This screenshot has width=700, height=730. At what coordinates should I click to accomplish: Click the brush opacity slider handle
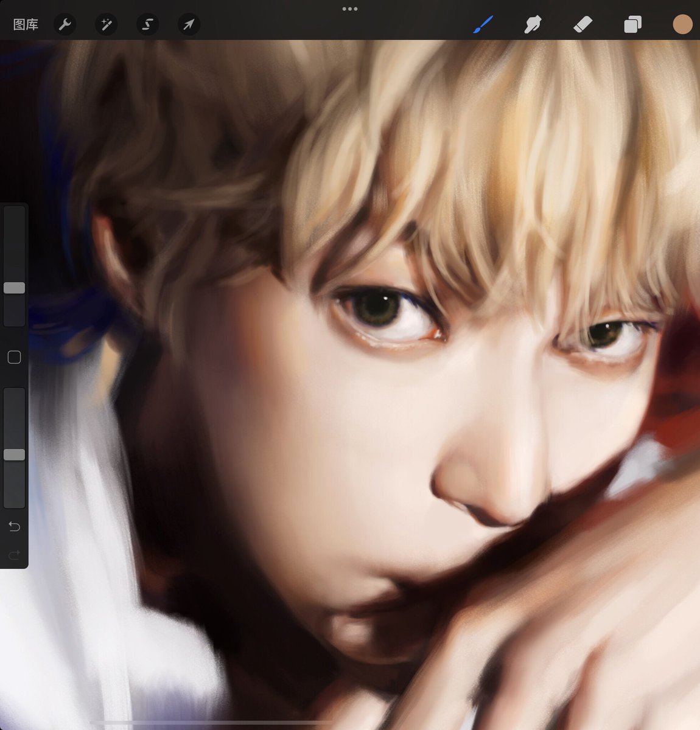[x=15, y=454]
